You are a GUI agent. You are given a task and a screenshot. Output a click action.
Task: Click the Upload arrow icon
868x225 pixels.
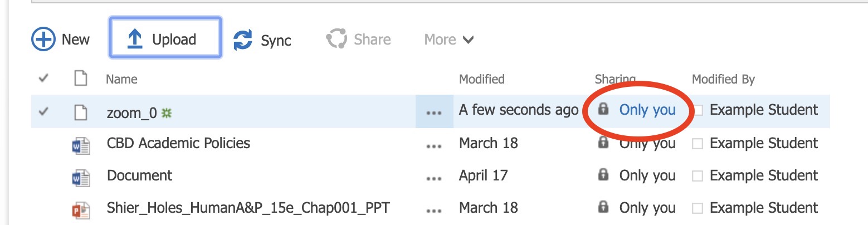click(x=134, y=39)
